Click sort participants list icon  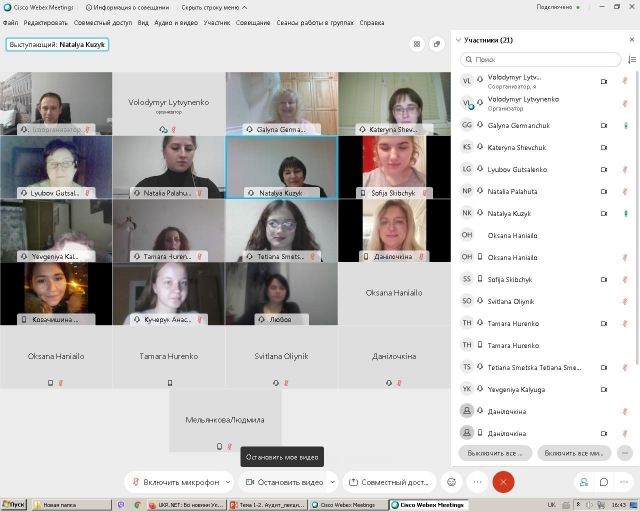coord(632,60)
